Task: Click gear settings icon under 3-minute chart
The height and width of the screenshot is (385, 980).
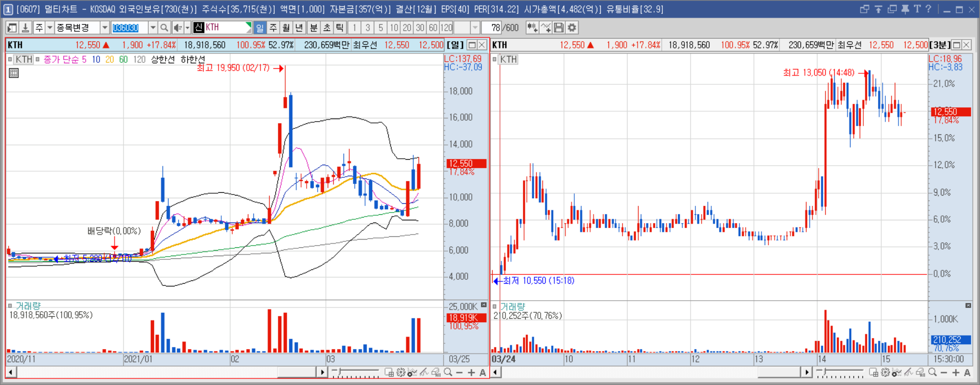Action: click(885, 373)
